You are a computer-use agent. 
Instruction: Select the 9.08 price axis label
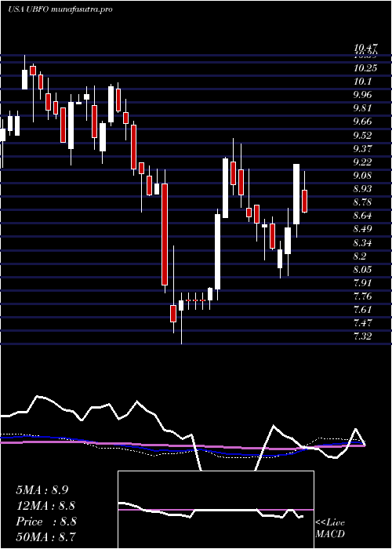point(364,176)
